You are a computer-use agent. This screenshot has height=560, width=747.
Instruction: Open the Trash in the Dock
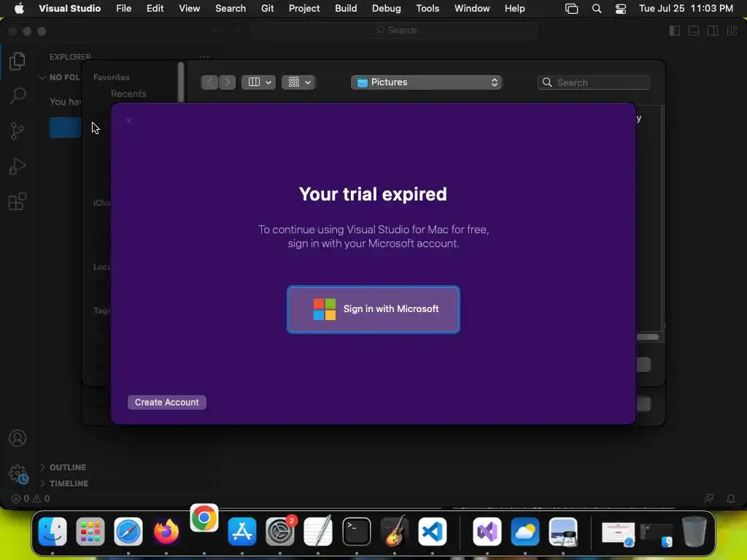(694, 532)
